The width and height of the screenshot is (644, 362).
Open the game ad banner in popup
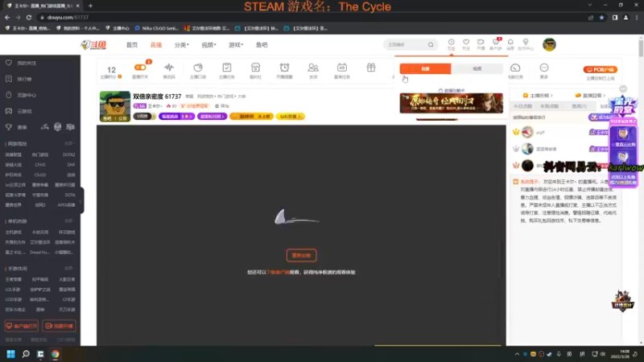[x=451, y=103]
